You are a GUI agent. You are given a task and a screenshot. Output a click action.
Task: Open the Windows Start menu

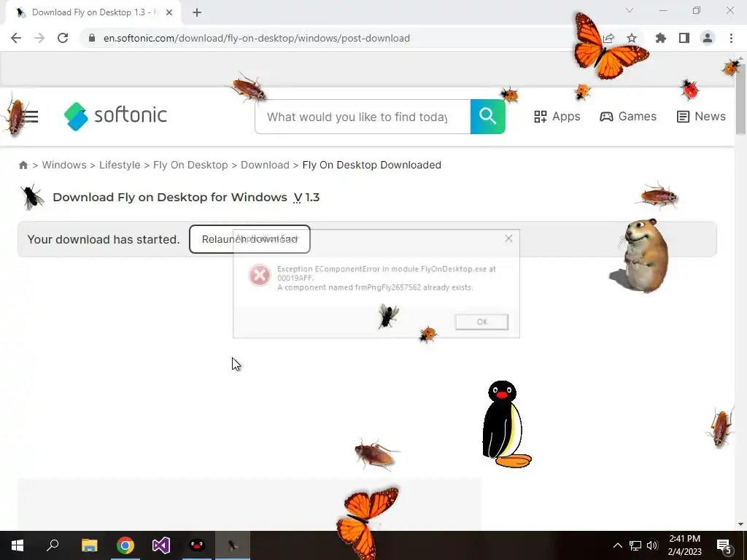pos(18,545)
